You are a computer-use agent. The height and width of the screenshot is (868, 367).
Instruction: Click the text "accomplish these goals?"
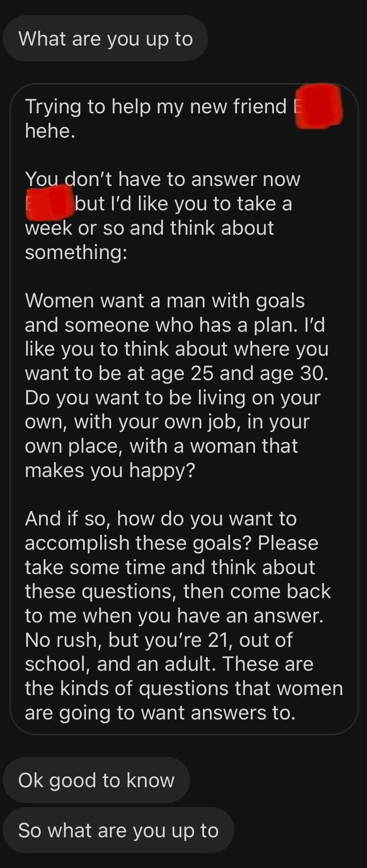pyautogui.click(x=138, y=543)
